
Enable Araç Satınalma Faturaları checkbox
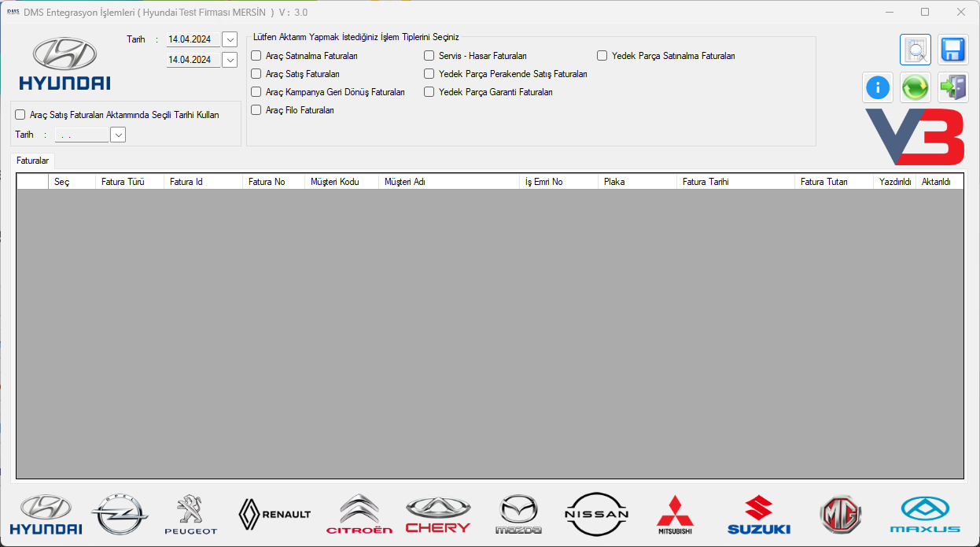pyautogui.click(x=256, y=56)
